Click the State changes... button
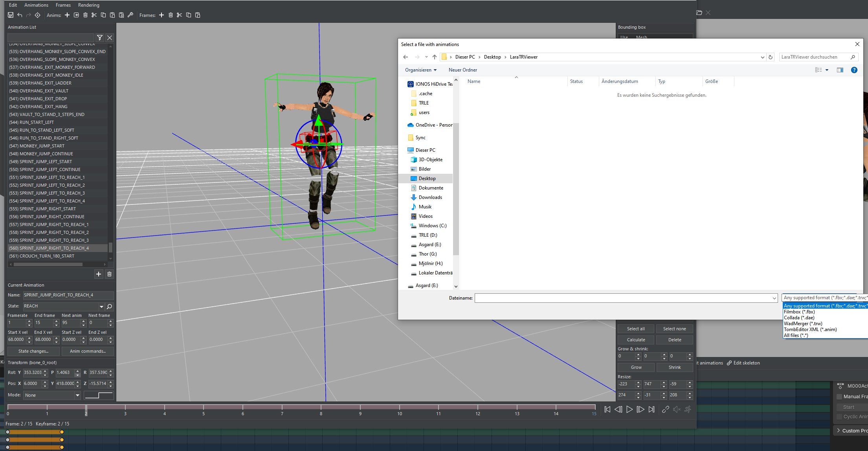This screenshot has width=868, height=451. [x=33, y=351]
